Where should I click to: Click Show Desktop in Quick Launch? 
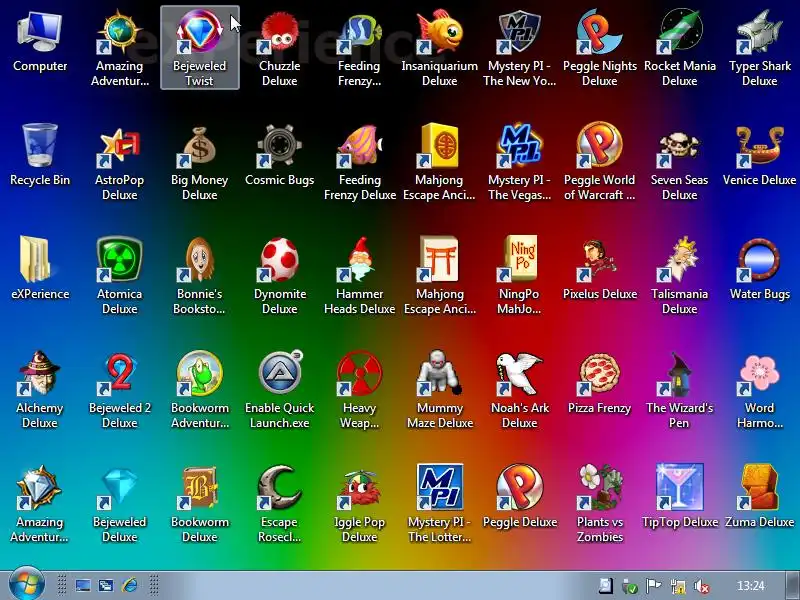[83, 585]
